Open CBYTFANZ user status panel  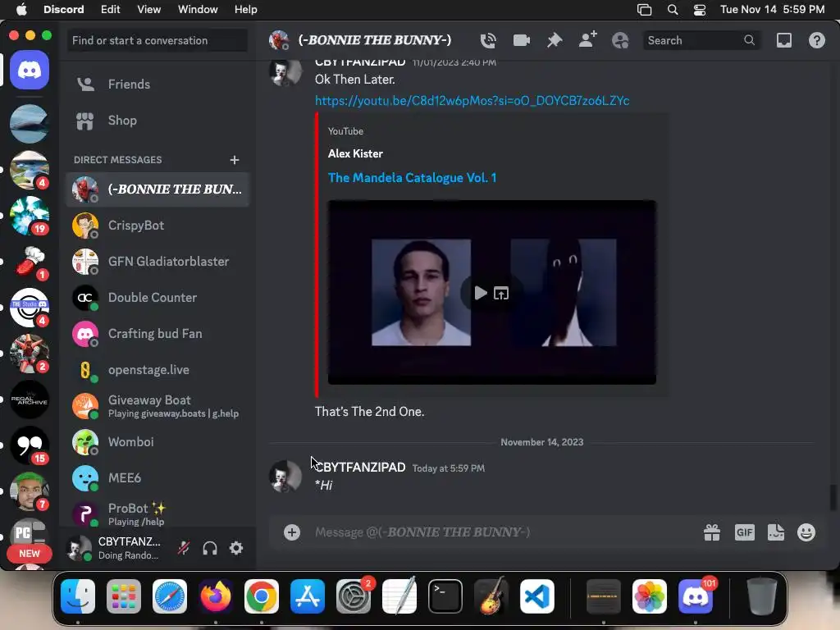coord(119,548)
